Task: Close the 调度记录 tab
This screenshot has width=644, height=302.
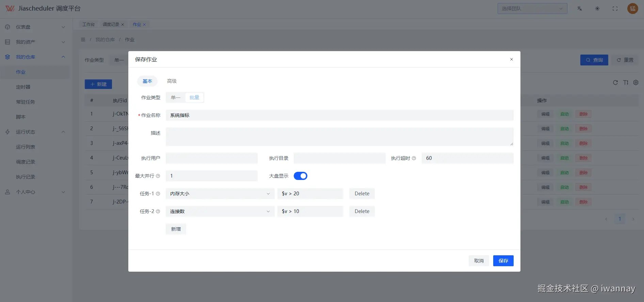Action: point(123,25)
